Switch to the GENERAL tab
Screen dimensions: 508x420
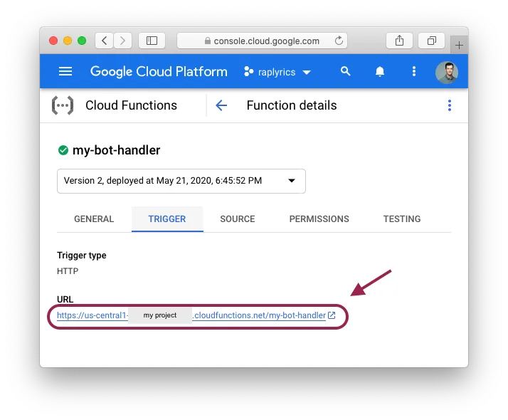pyautogui.click(x=94, y=219)
